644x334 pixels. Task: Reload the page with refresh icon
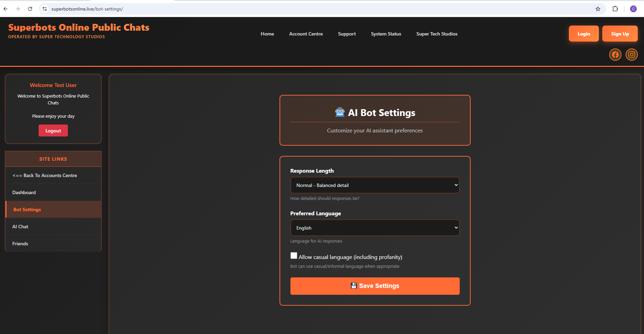[30, 9]
